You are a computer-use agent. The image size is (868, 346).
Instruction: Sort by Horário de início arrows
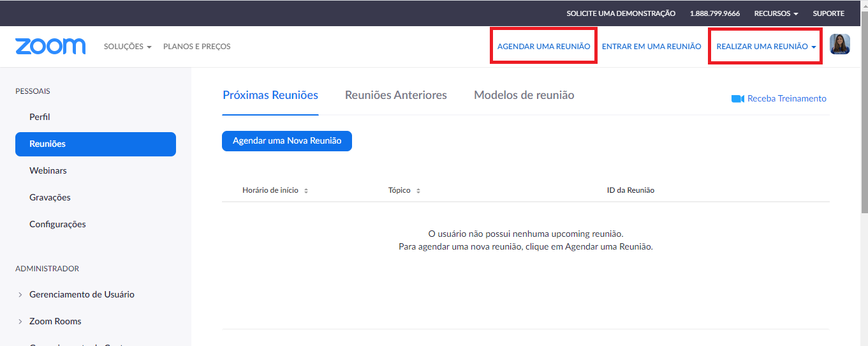click(306, 191)
